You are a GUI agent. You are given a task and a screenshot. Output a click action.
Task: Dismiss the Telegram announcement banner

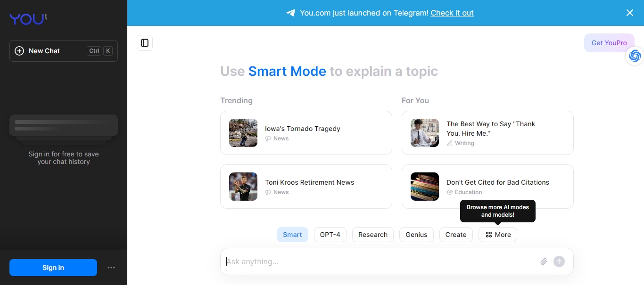629,13
